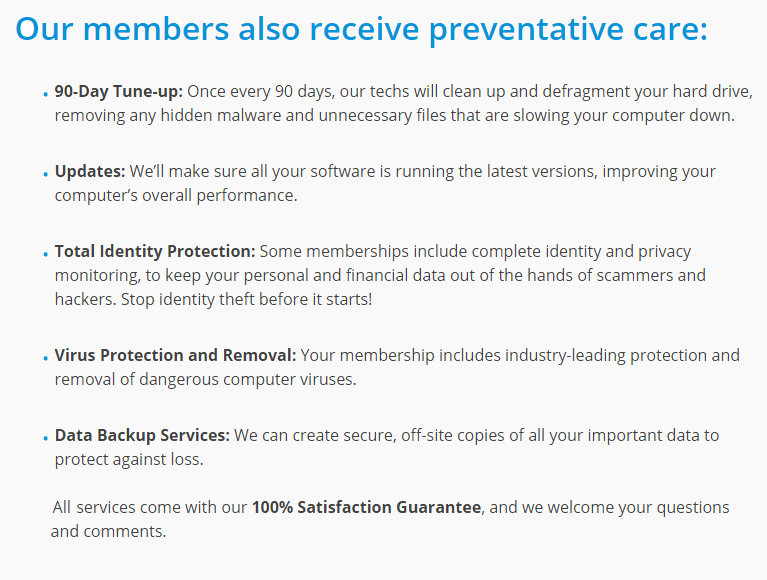The width and height of the screenshot is (767, 580).
Task: Click the bullet beside Data Backup Services
Action: click(45, 438)
